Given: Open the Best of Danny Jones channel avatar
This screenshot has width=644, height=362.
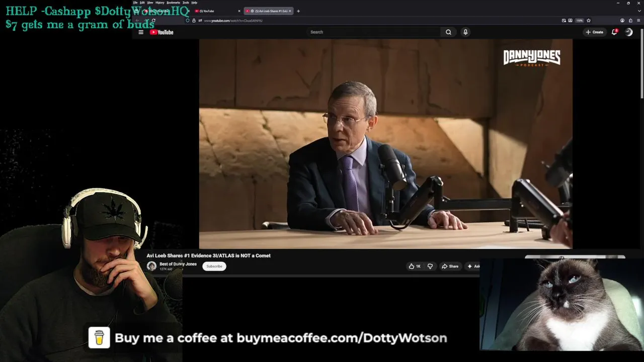Looking at the screenshot, I should tap(151, 266).
